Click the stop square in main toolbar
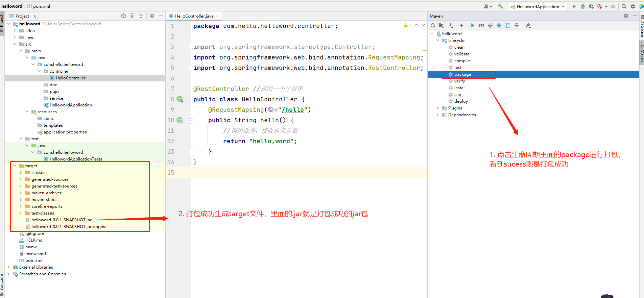644x298 pixels. [x=613, y=6]
